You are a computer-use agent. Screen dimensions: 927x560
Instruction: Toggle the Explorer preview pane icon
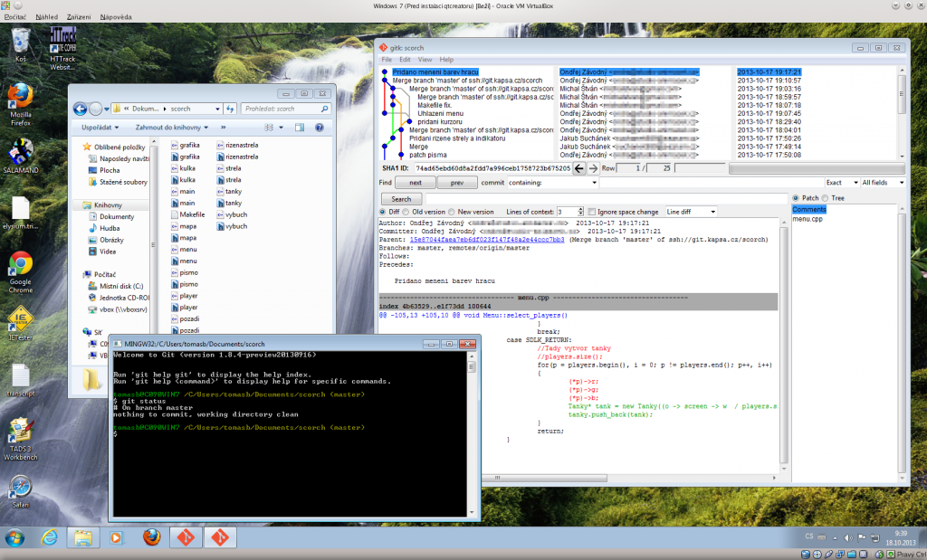tap(300, 127)
